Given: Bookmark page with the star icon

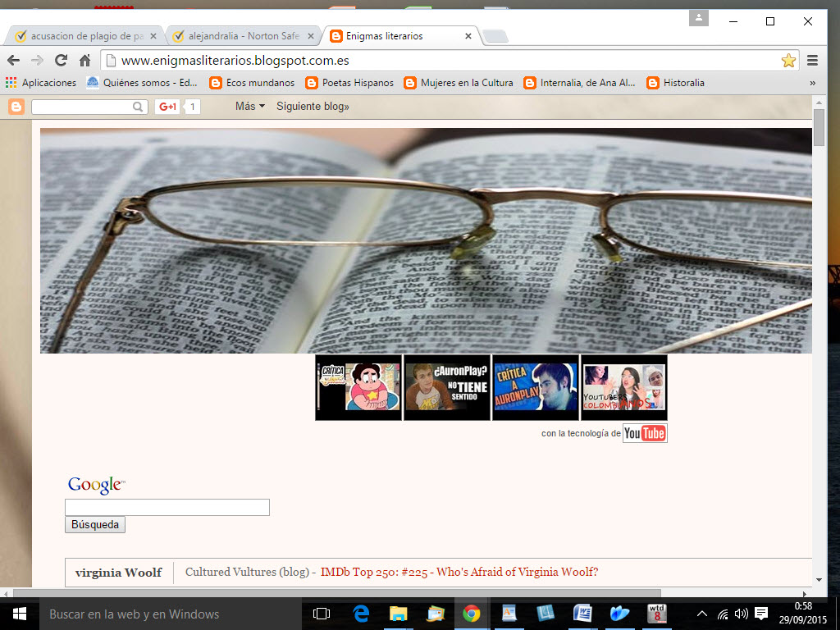Looking at the screenshot, I should [x=788, y=60].
